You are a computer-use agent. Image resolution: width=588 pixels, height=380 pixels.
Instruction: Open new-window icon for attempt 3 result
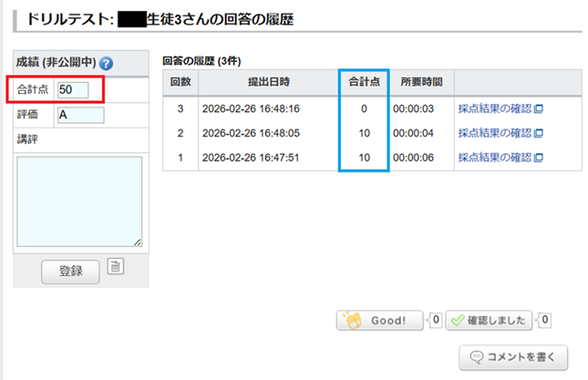[x=539, y=108]
